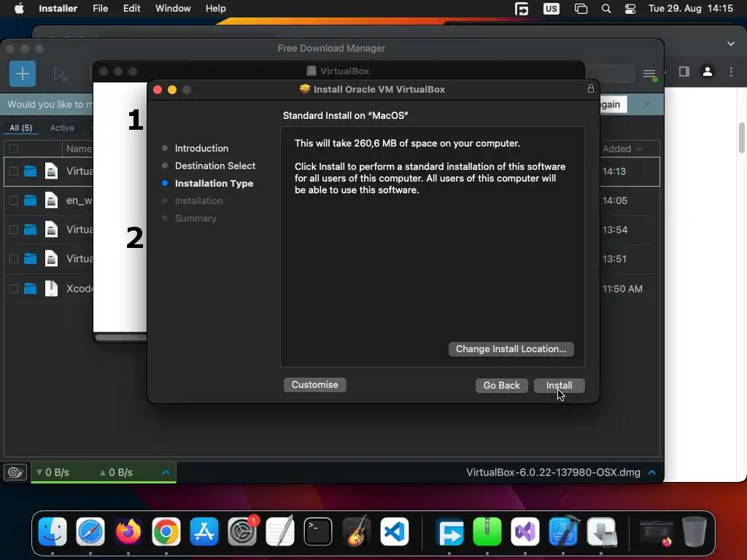Click the download speed 0 B/s indicator

tap(53, 472)
